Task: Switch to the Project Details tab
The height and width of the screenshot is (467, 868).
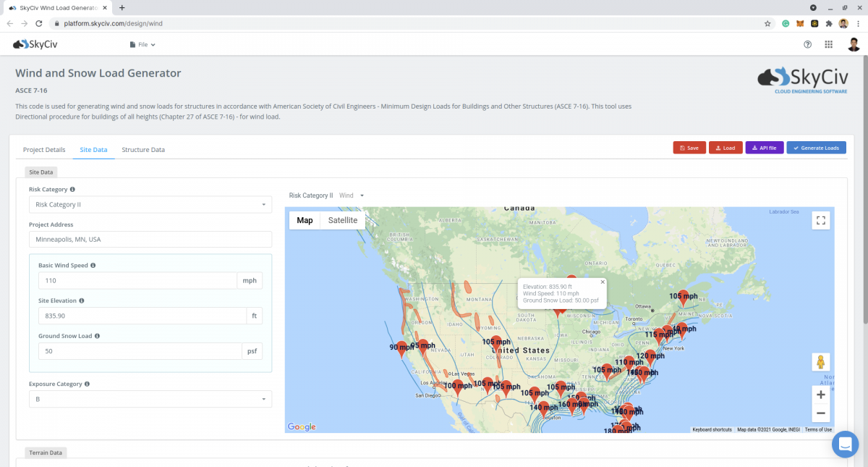Action: pos(44,150)
